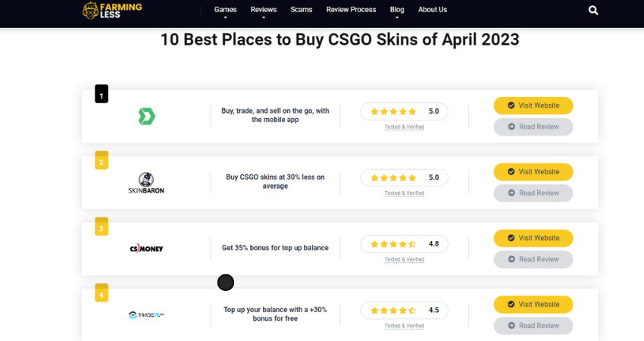Image resolution: width=644 pixels, height=341 pixels.
Task: Read Review for SkinBaron
Action: tap(533, 193)
